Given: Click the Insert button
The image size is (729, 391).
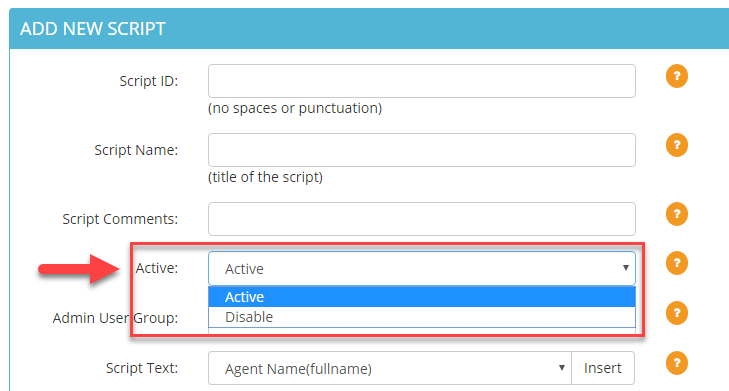Looking at the screenshot, I should pyautogui.click(x=603, y=368).
